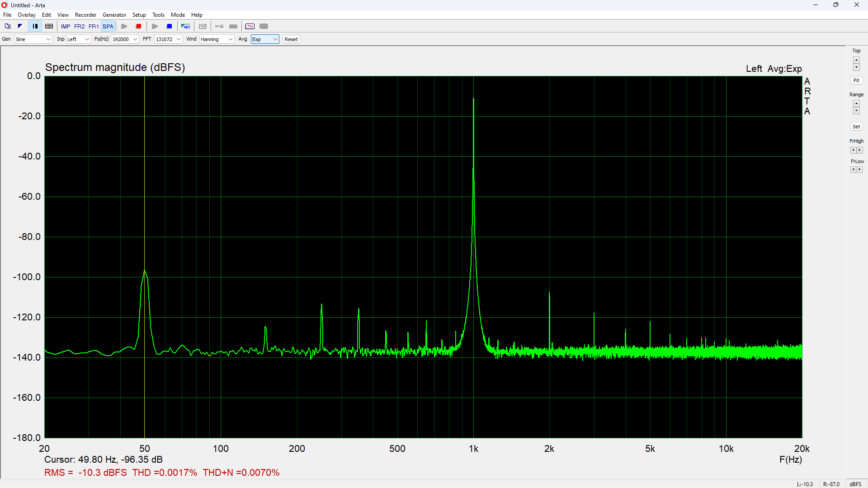Click the ABC text label icon

(186, 26)
